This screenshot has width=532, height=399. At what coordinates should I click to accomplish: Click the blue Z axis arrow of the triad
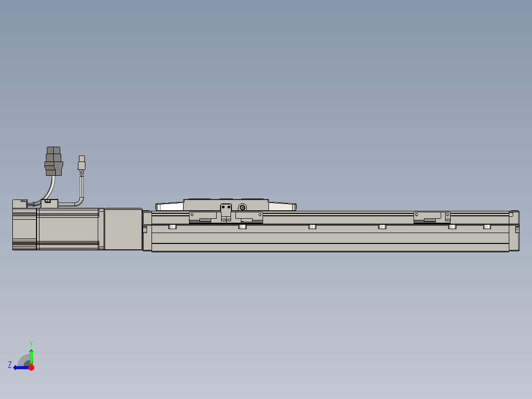[21, 368]
